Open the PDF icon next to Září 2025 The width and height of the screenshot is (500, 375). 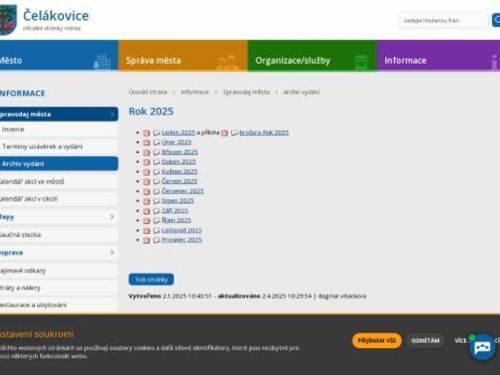(x=147, y=211)
